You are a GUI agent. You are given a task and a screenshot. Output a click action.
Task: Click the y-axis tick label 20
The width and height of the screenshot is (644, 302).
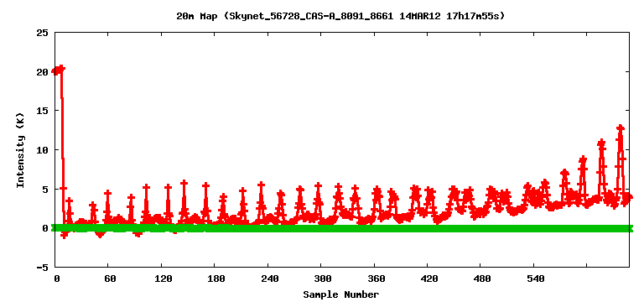43,72
